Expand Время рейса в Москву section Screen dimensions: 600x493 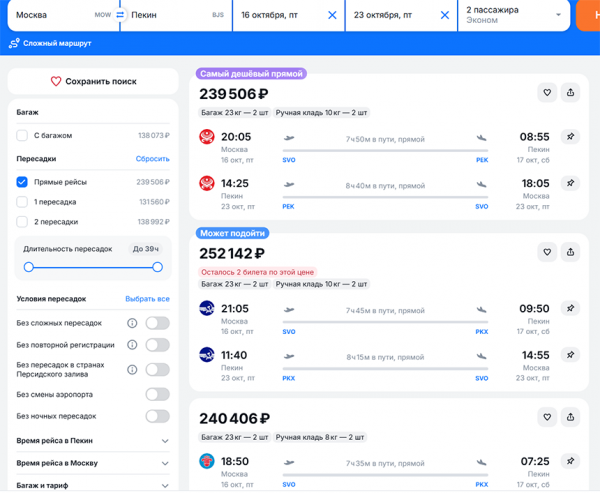93,463
